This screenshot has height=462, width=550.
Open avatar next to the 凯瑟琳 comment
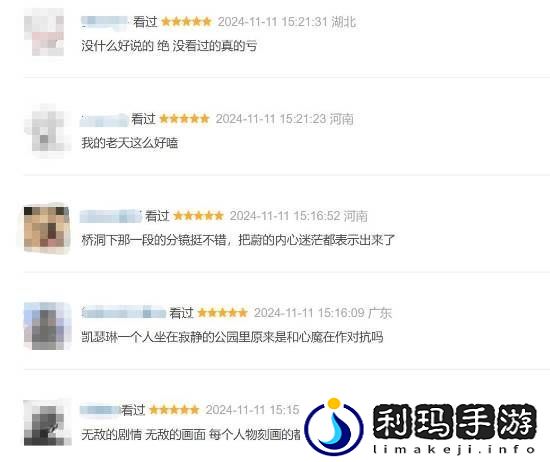(x=46, y=325)
